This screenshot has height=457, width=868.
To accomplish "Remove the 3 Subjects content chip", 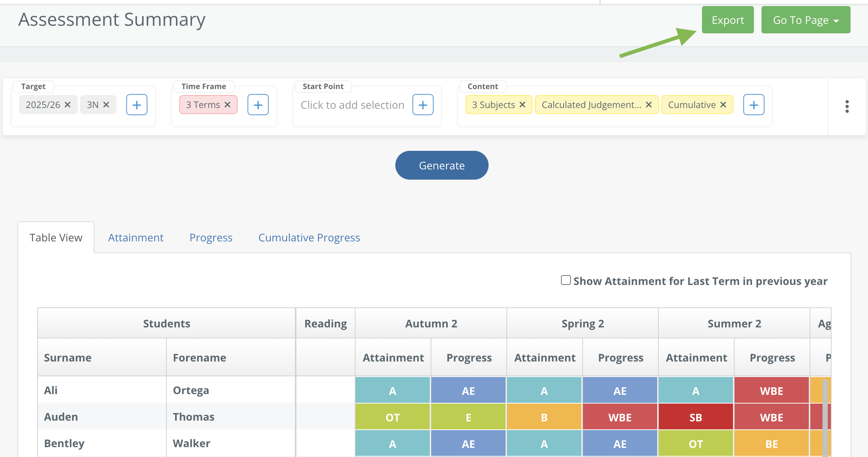I will (x=522, y=105).
